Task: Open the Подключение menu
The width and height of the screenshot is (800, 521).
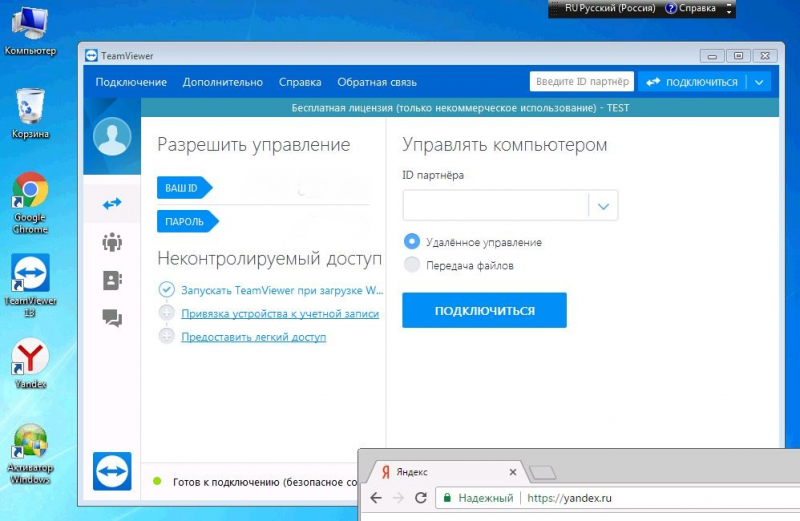Action: (131, 82)
